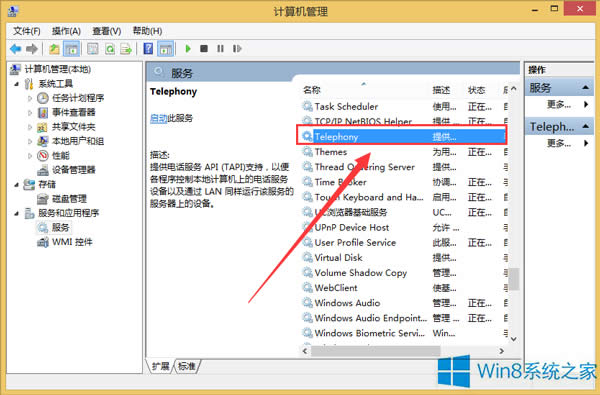
Task: Open 操作(A) menu
Action: 66,31
